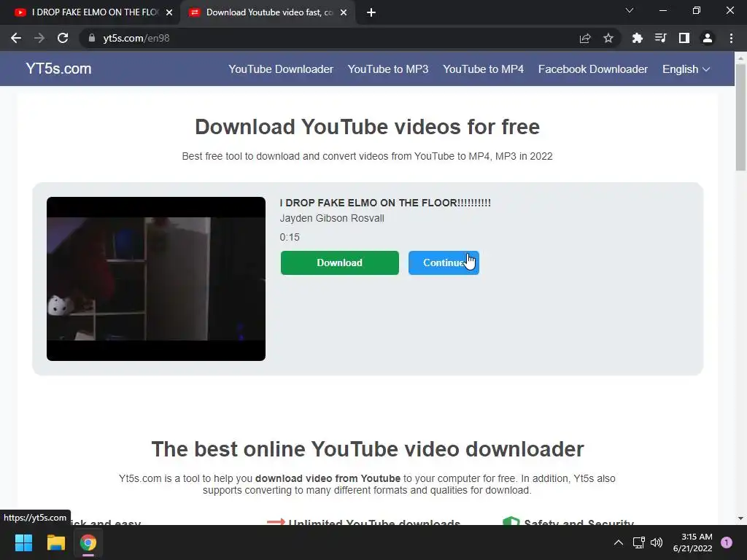Share this page via share icon
The width and height of the screenshot is (747, 560).
pyautogui.click(x=585, y=38)
